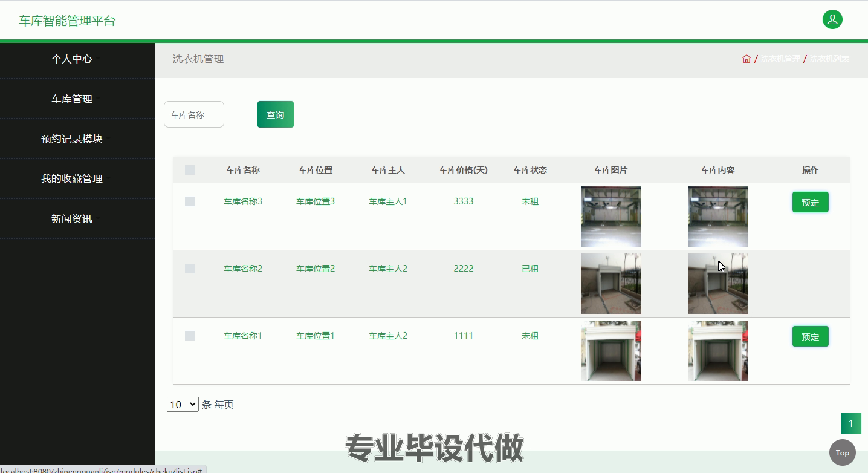Click the 车库名称 column header
Image resolution: width=868 pixels, height=473 pixels.
pos(243,170)
